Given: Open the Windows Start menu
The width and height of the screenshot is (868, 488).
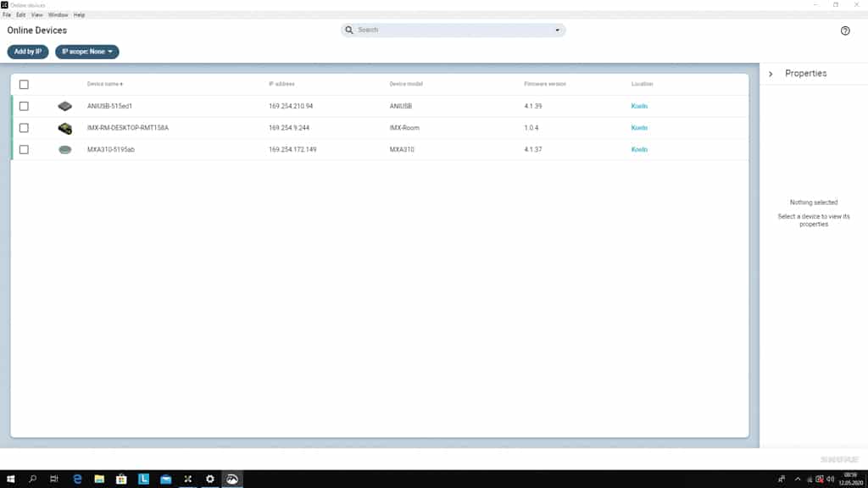Looking at the screenshot, I should 10,480.
